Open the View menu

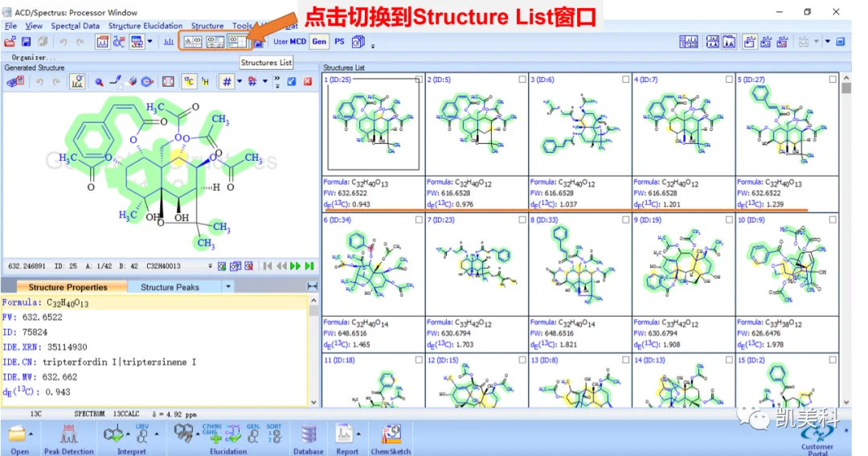click(34, 26)
